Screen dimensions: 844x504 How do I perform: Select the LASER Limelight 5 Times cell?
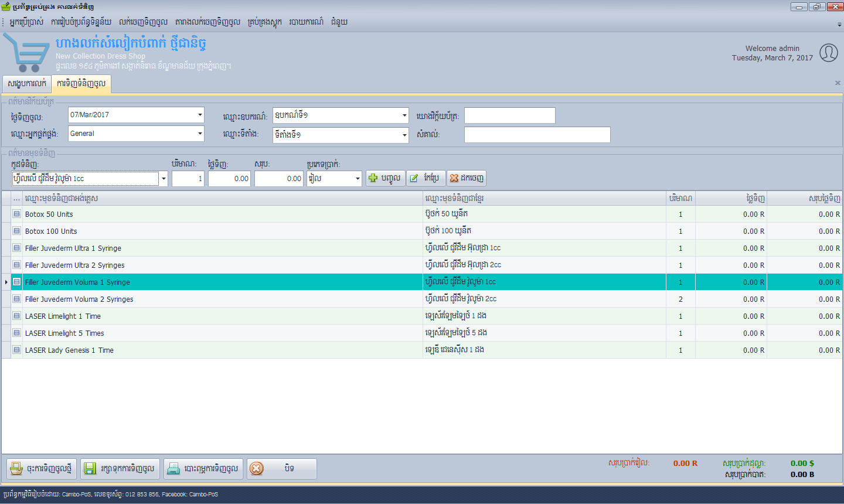point(222,333)
